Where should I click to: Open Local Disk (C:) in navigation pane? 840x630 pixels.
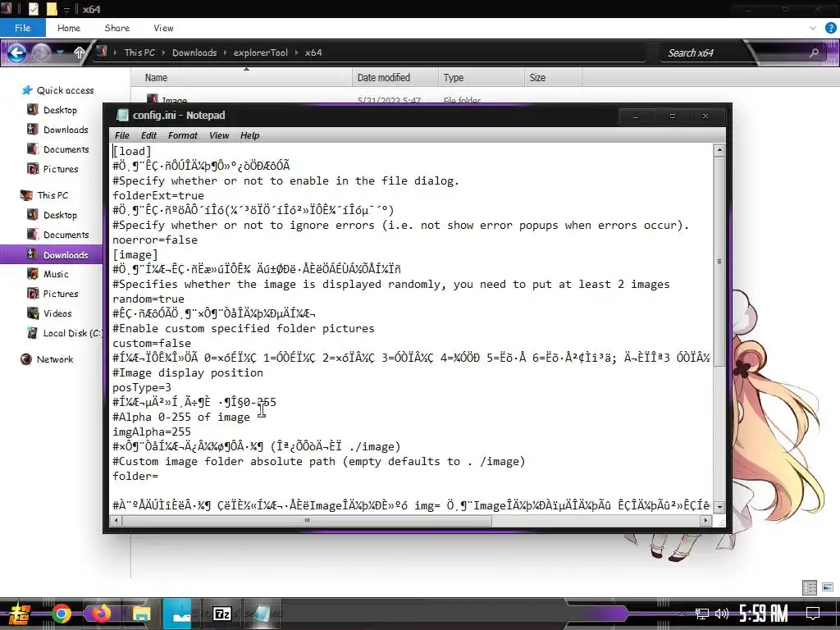click(x=64, y=333)
